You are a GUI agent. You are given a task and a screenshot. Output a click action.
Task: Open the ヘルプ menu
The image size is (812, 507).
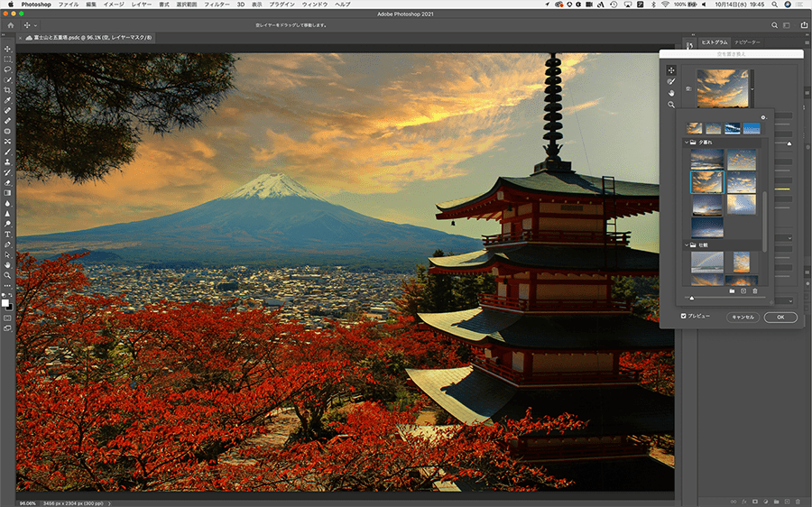pos(342,5)
